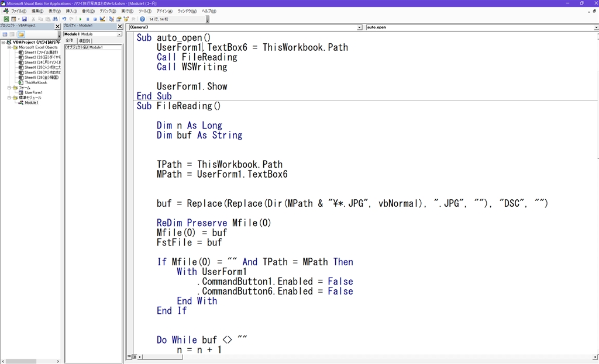Open Object Browser toolbar icon
This screenshot has height=364, width=599.
coord(126,19)
